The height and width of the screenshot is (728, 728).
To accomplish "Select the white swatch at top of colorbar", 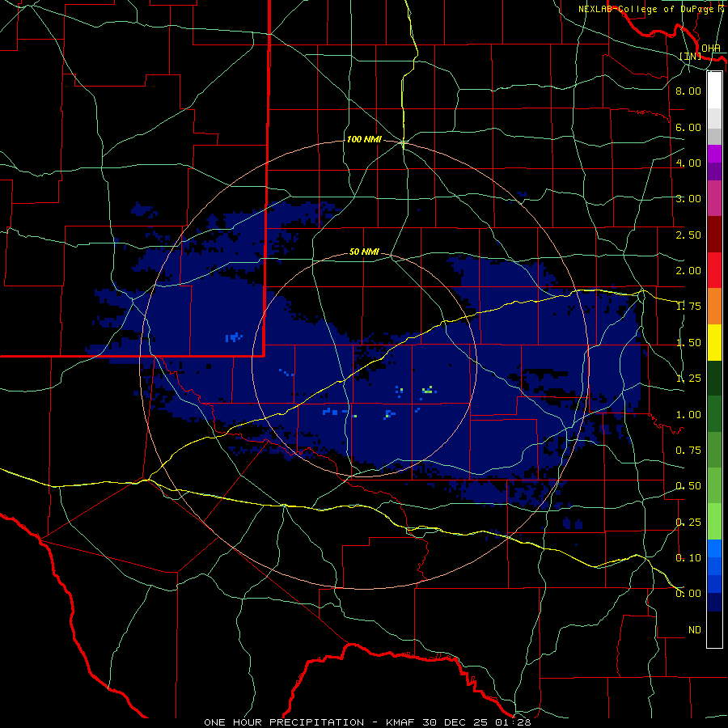I will click(x=714, y=90).
